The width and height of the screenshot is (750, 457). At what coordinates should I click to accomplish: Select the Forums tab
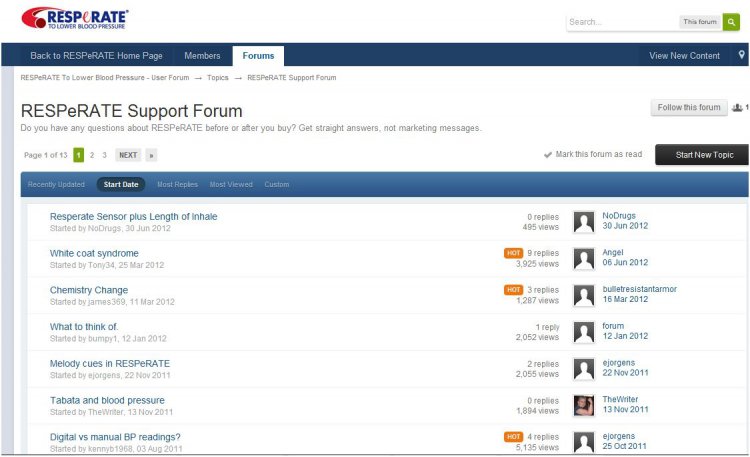point(258,56)
